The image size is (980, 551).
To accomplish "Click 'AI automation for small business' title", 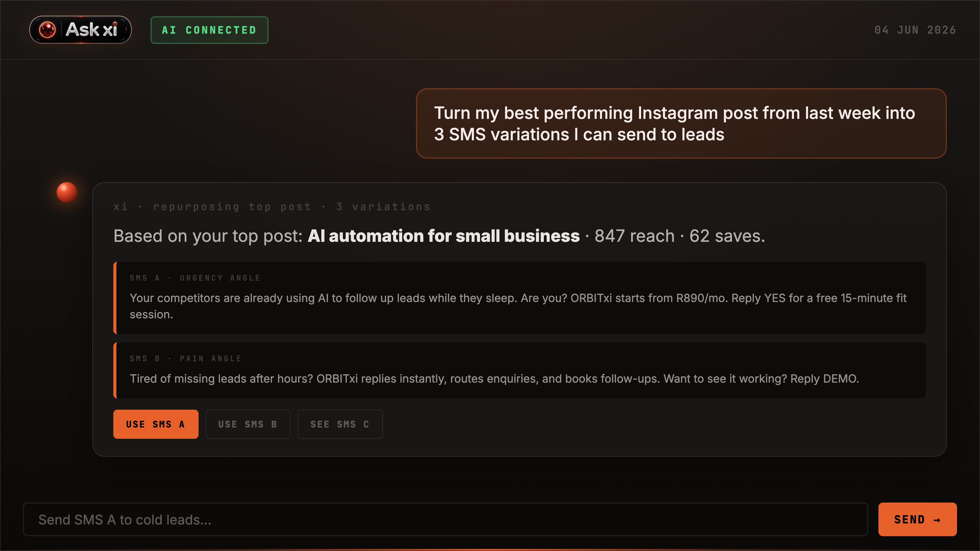I will click(444, 236).
